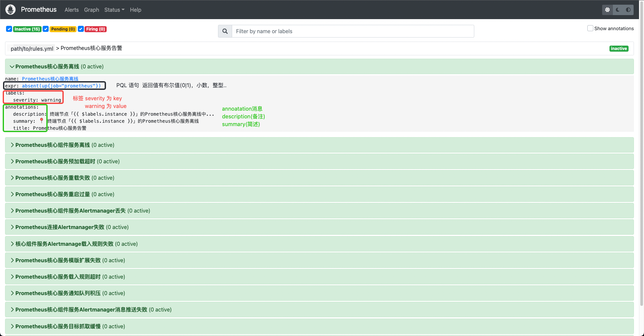Screen dimensions: 644x336
Task: Enable dark theme via the moon icon
Action: [618, 10]
